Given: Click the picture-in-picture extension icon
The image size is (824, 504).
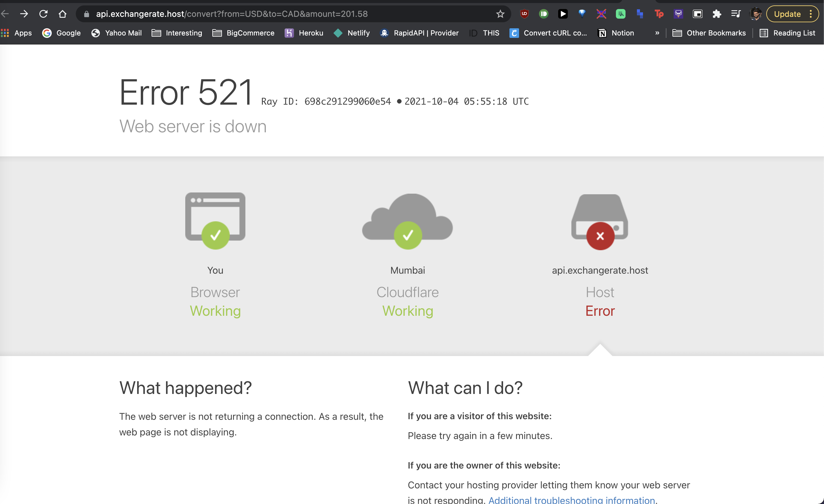Looking at the screenshot, I should click(x=698, y=14).
